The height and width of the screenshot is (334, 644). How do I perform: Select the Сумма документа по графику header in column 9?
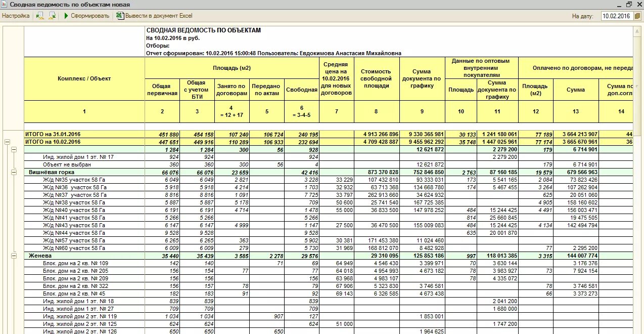pyautogui.click(x=422, y=79)
